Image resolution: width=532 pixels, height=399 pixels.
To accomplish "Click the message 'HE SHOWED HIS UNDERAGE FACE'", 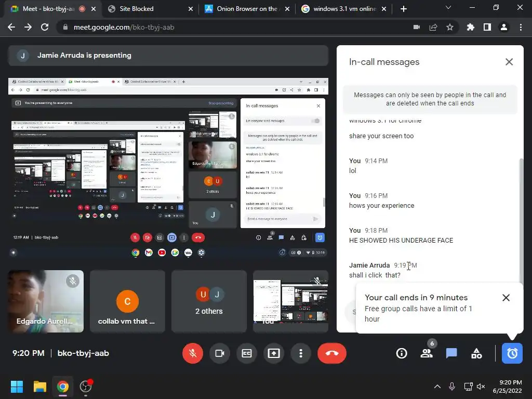I will 401,240.
